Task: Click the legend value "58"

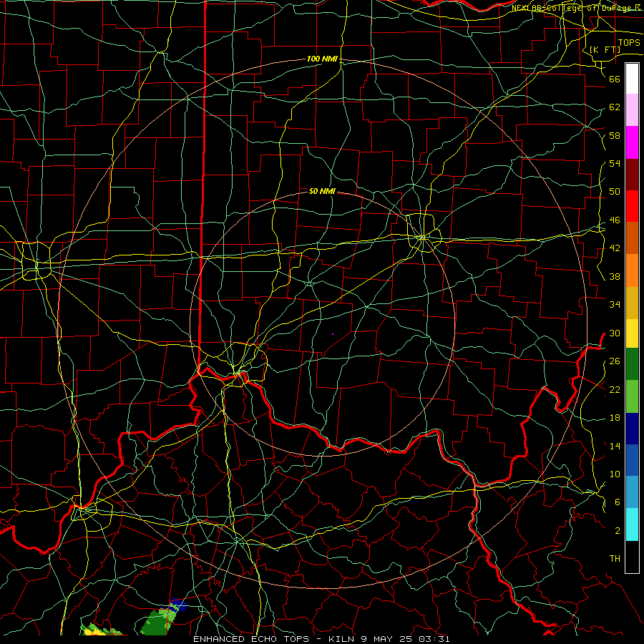Action: tap(615, 135)
